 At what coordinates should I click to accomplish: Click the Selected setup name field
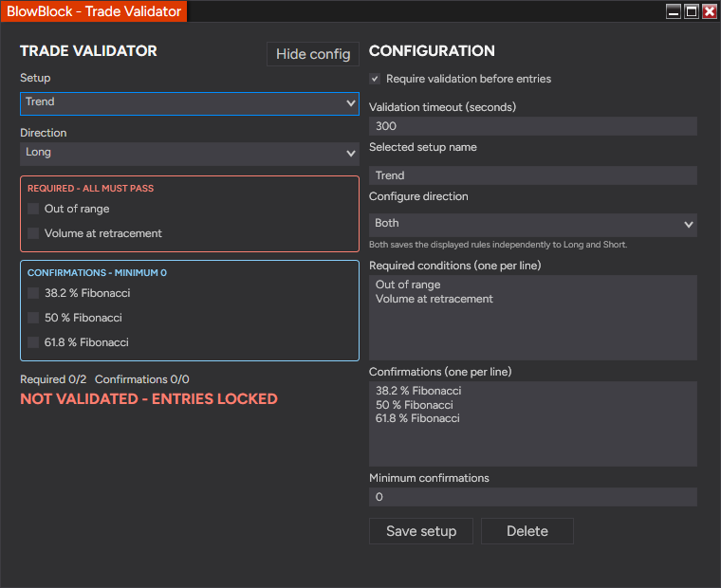[533, 175]
